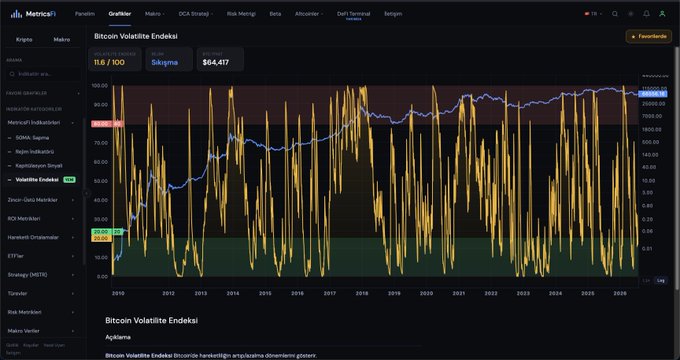The width and height of the screenshot is (680, 360).
Task: Switch chart scale to Log
Action: pyautogui.click(x=660, y=281)
